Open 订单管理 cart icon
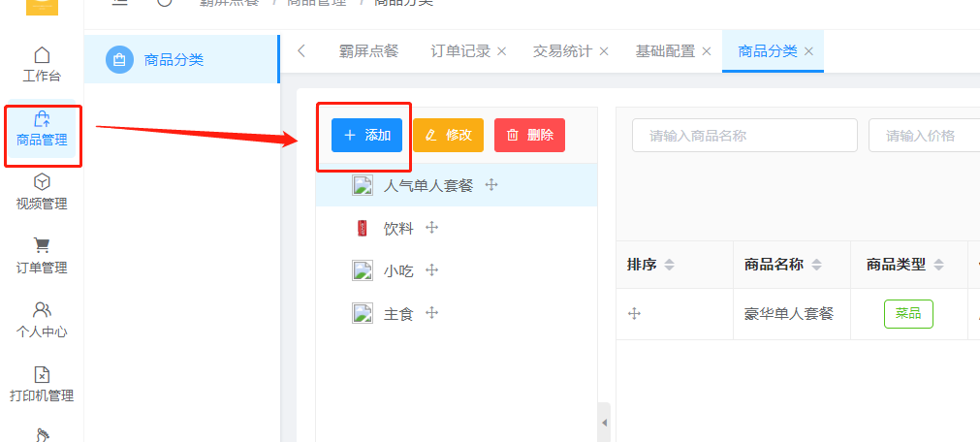The height and width of the screenshot is (442, 980). click(42, 245)
